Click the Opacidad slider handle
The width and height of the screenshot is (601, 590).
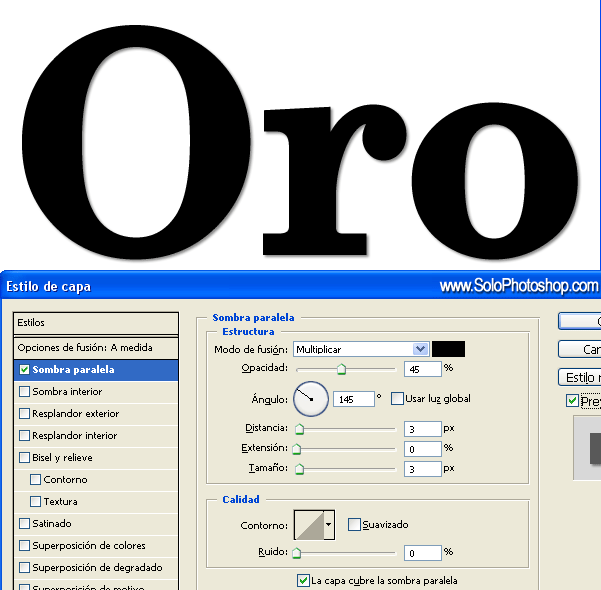click(341, 370)
